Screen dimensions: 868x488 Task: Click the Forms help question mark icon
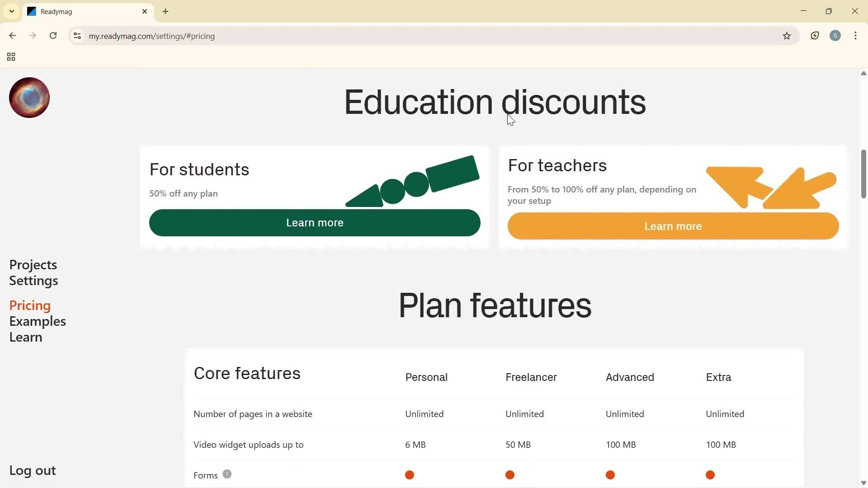coord(227,474)
